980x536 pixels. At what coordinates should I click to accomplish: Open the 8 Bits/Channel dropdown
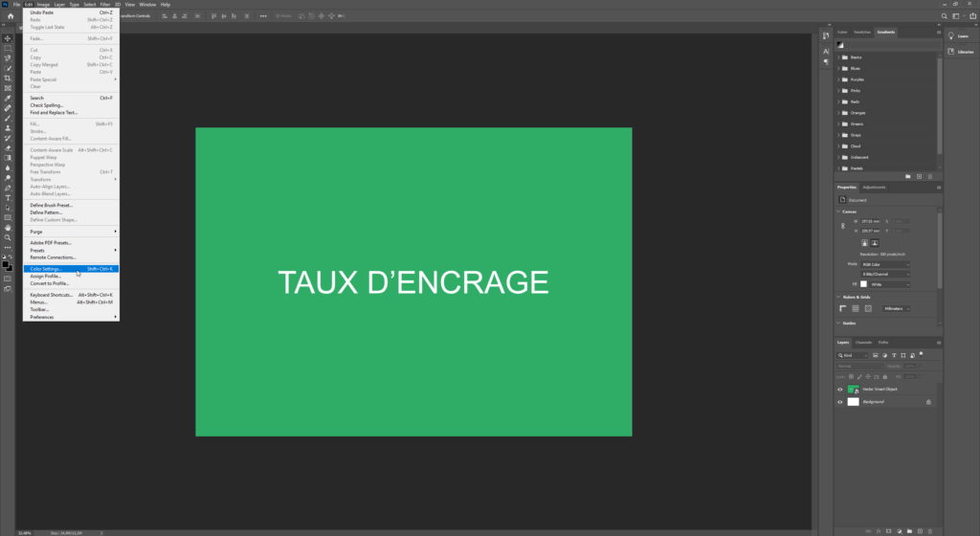pyautogui.click(x=885, y=275)
